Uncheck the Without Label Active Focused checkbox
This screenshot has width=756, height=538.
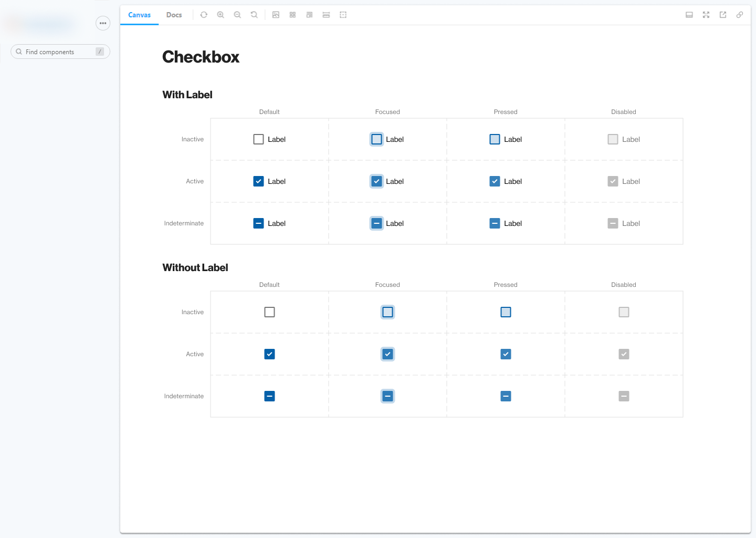click(x=387, y=354)
